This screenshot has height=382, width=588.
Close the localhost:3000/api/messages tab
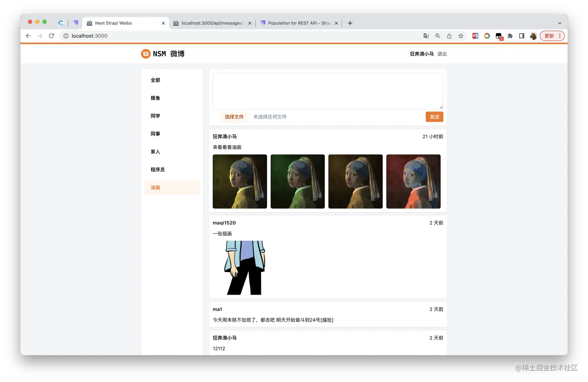[250, 23]
